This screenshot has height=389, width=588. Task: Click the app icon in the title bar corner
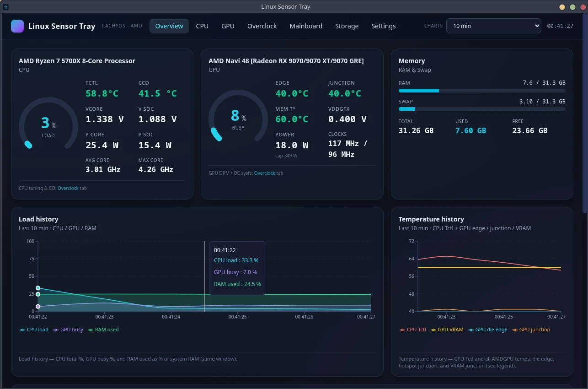[x=6, y=6]
